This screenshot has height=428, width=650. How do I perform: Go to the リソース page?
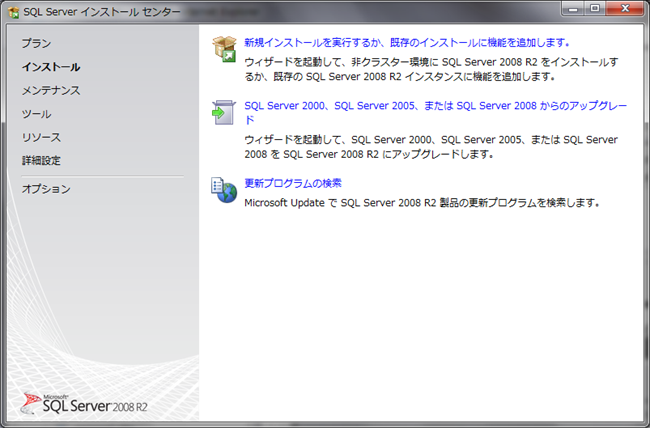pos(41,137)
